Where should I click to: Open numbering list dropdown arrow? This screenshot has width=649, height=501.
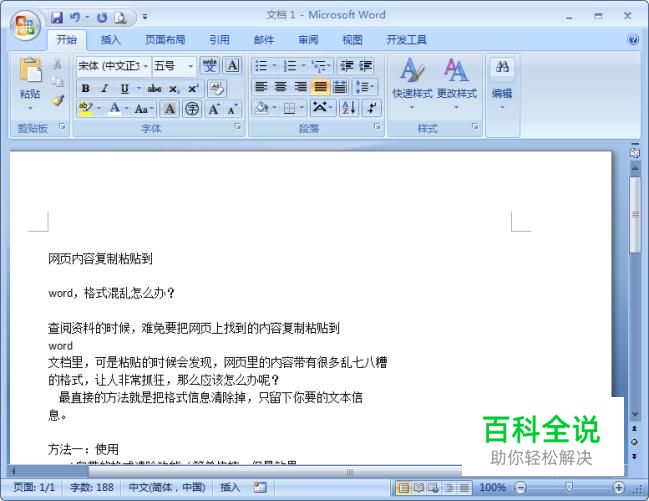coord(303,66)
